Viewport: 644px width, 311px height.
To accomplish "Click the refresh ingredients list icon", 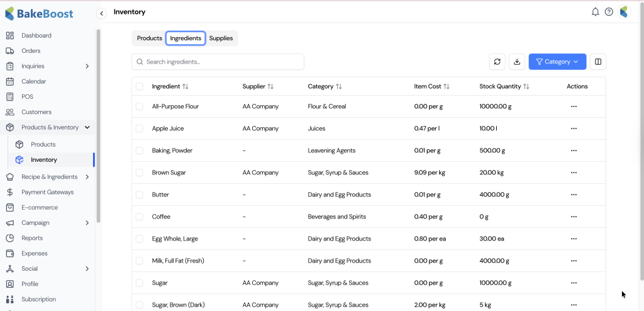I will click(x=497, y=62).
